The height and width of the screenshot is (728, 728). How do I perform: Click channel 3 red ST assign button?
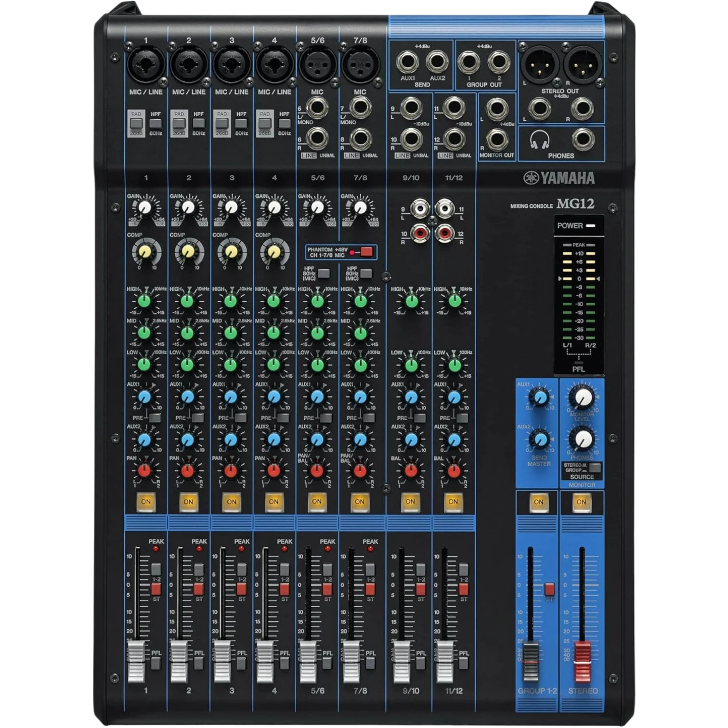(x=241, y=589)
